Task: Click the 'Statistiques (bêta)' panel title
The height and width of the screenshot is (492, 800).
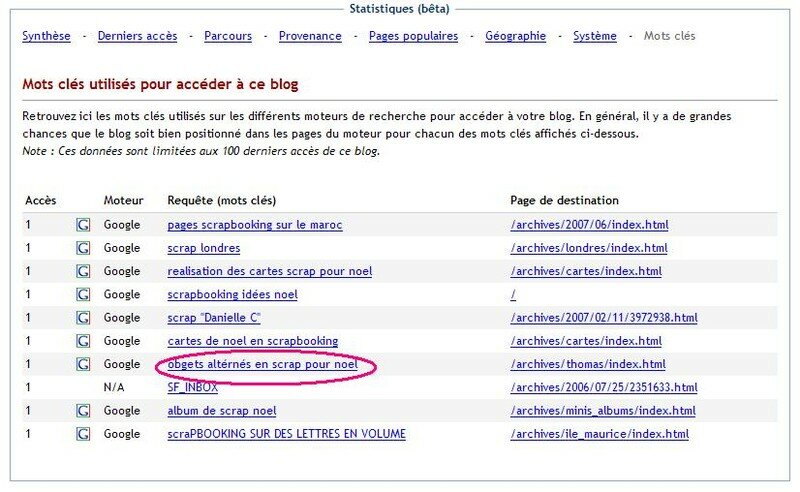Action: coord(399,9)
